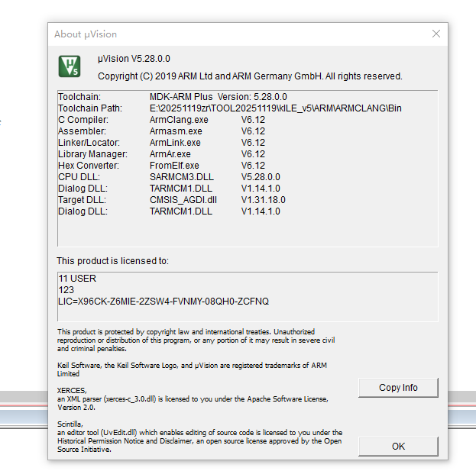Select the Armasm.exe Assembler row
Viewport: 476px width, 471px height.
click(176, 131)
